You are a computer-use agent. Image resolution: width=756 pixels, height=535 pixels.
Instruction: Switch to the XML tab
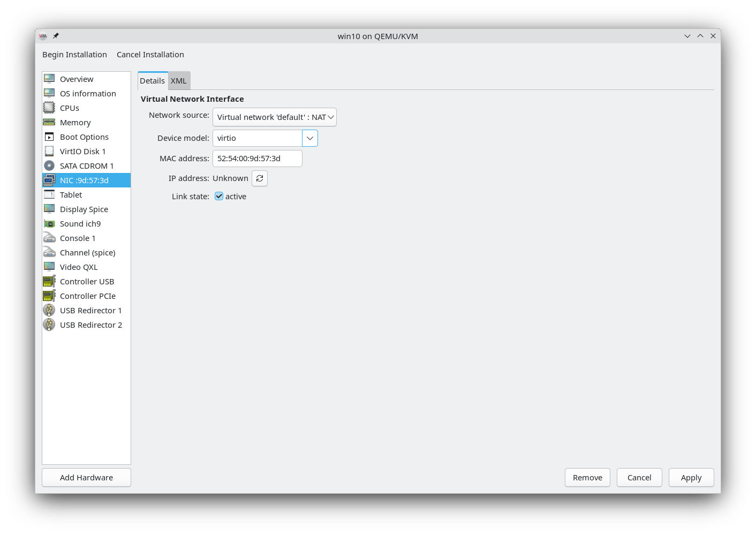pos(179,81)
